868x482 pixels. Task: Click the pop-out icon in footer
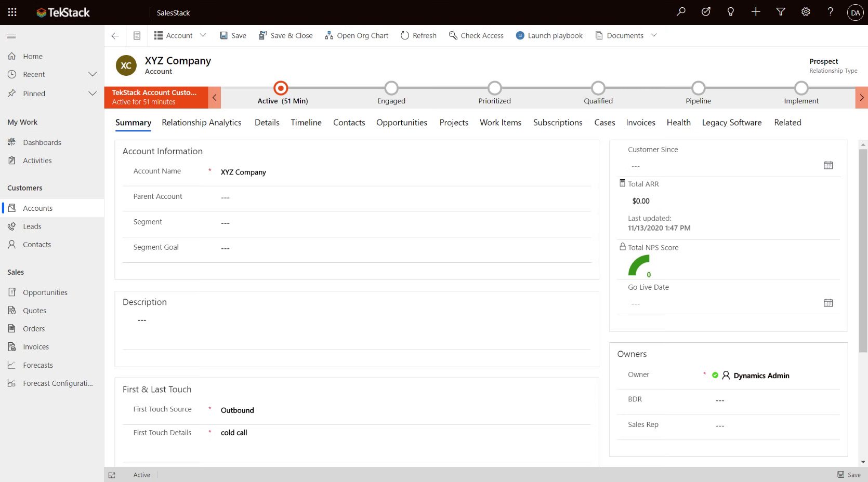pos(112,475)
